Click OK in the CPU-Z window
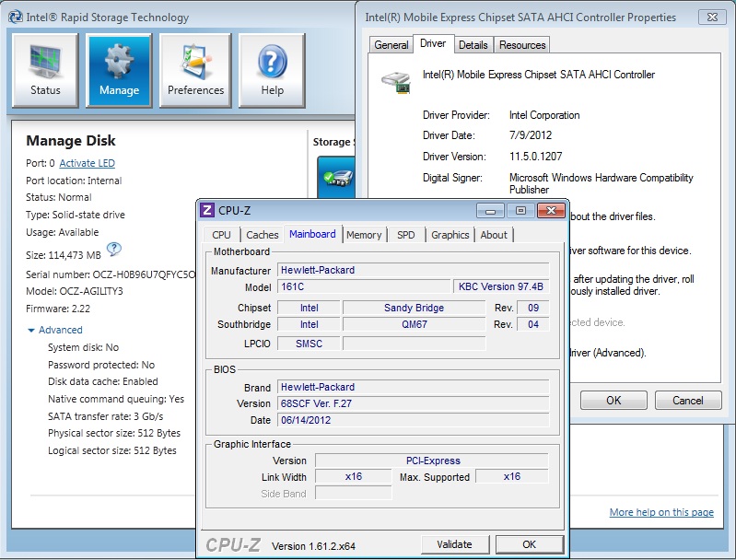 (529, 544)
